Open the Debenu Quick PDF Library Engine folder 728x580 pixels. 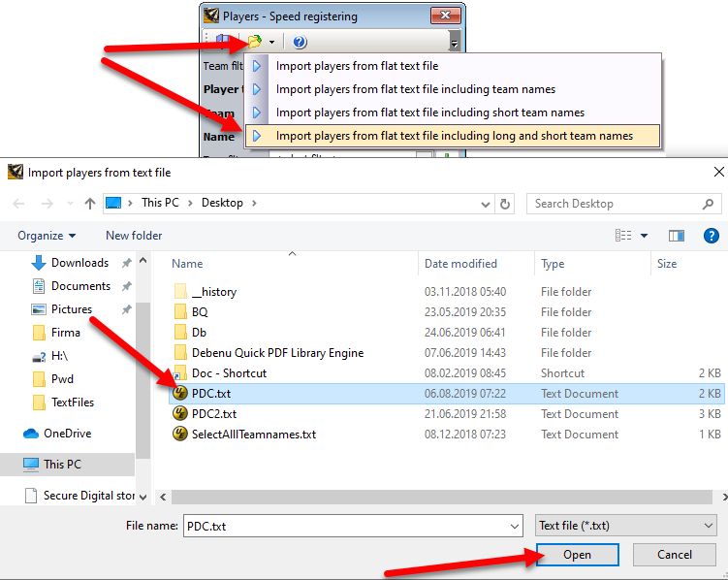(x=277, y=353)
